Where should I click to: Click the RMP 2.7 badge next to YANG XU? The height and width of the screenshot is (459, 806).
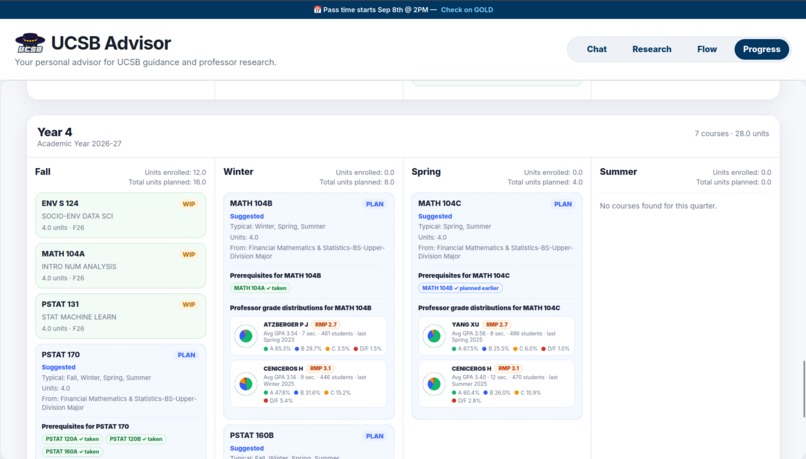[497, 325]
